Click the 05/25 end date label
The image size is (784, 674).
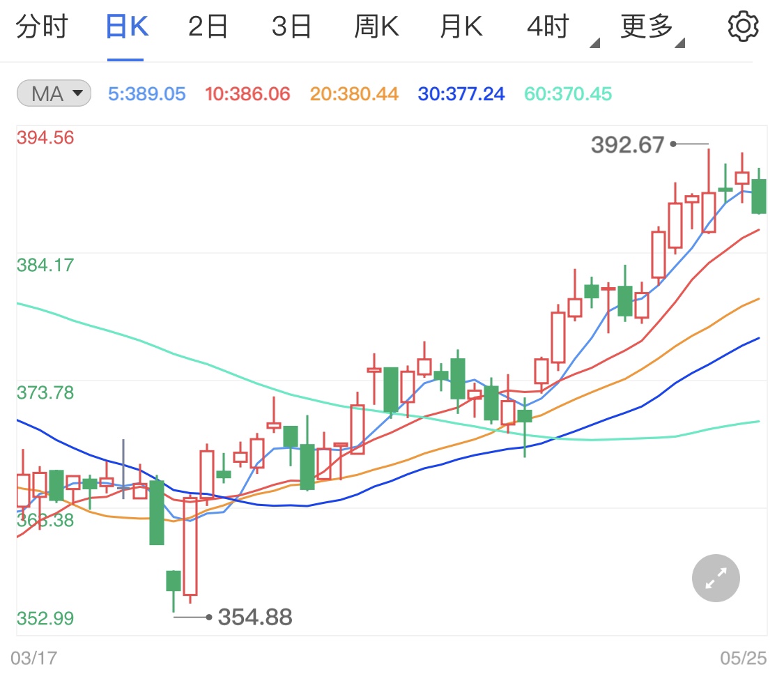[x=743, y=658]
